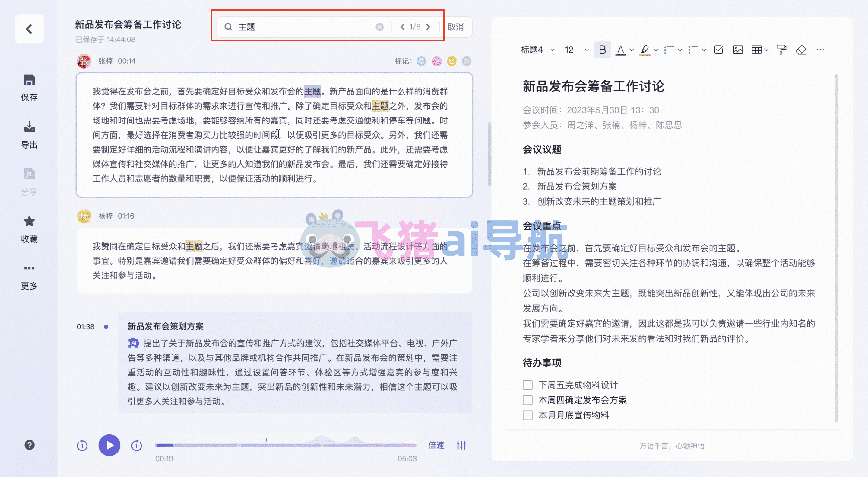Click heading 待办事项
This screenshot has height=477, width=868.
point(542,363)
